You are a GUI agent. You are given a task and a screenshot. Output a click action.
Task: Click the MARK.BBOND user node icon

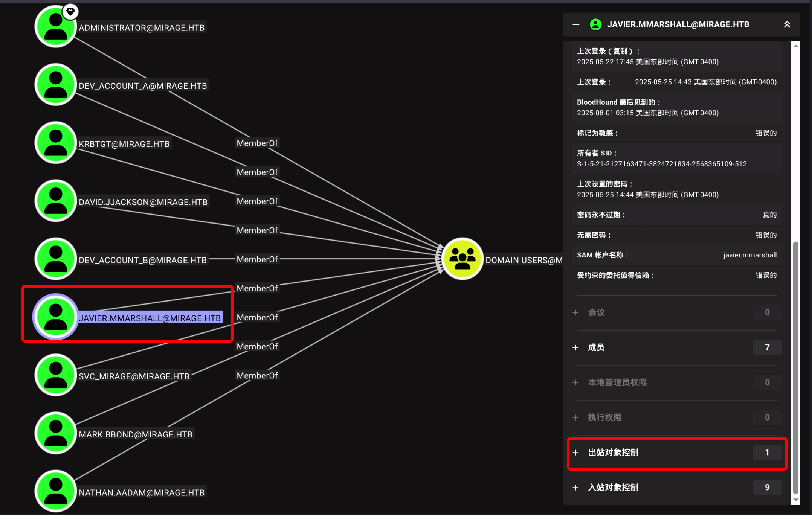(56, 433)
